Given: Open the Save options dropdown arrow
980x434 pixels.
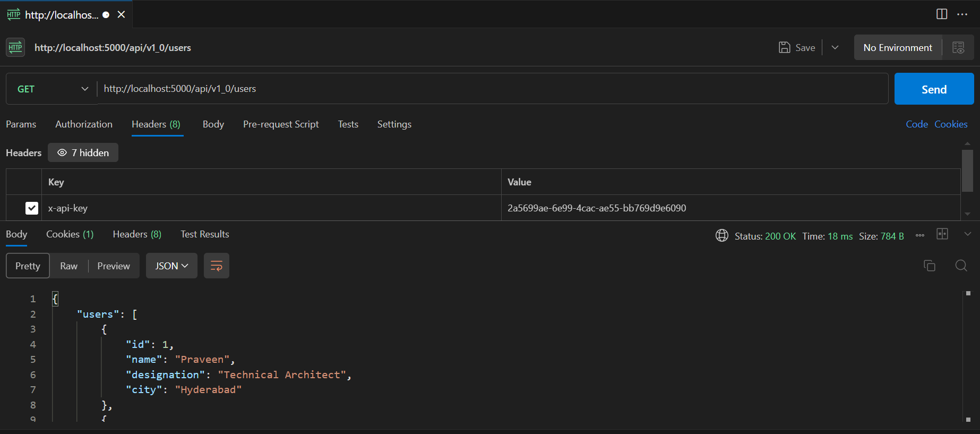Looking at the screenshot, I should [x=835, y=47].
